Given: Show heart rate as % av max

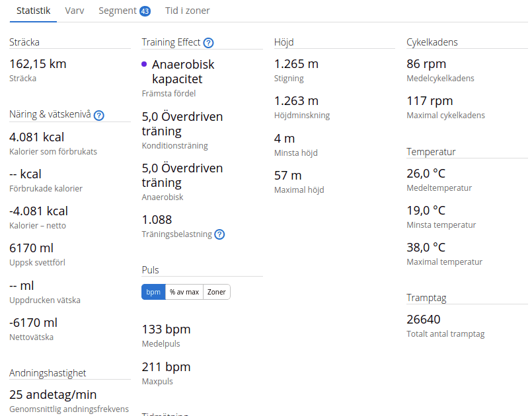Looking at the screenshot, I should pos(184,292).
